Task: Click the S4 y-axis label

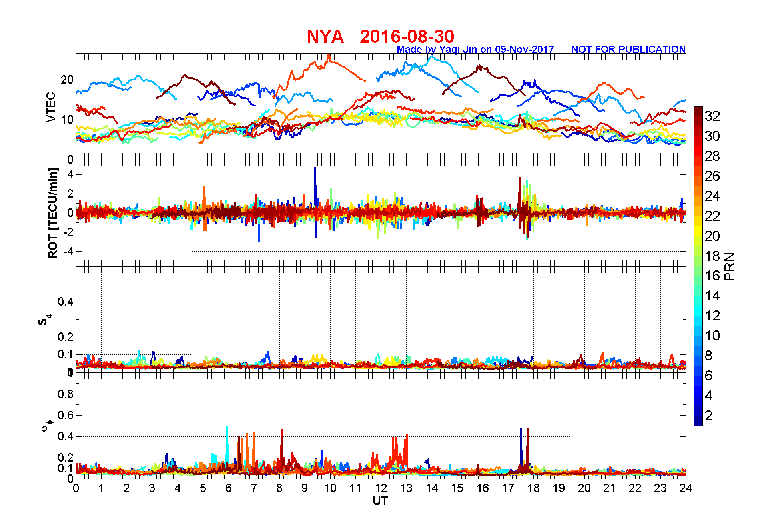Action: tap(44, 320)
